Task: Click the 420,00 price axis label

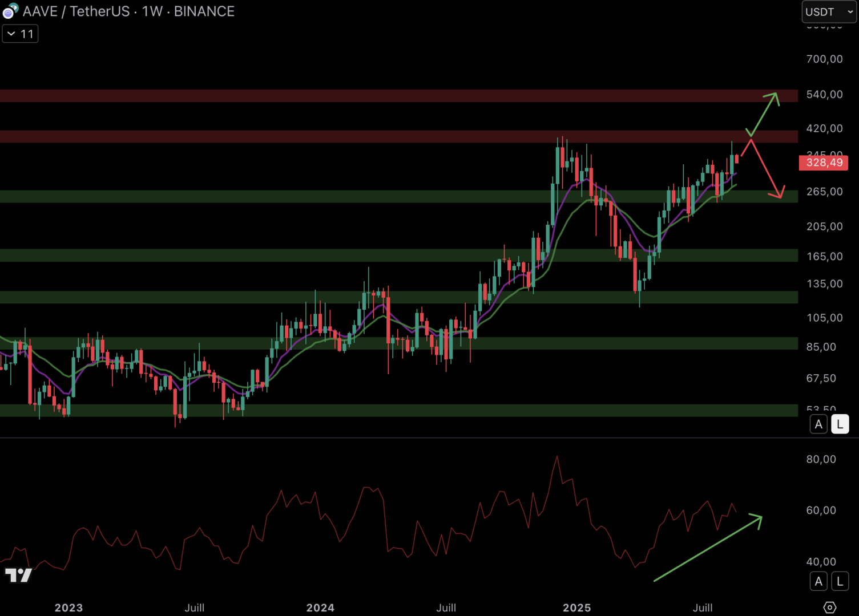Action: [x=824, y=128]
